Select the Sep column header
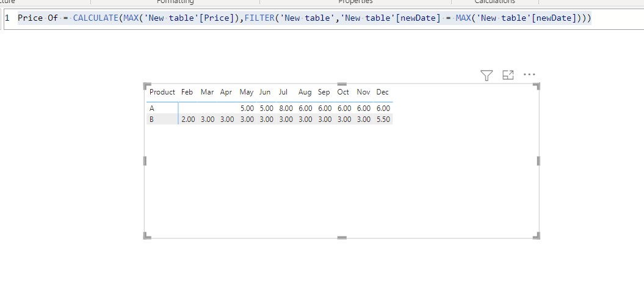The height and width of the screenshot is (303, 644). [324, 92]
